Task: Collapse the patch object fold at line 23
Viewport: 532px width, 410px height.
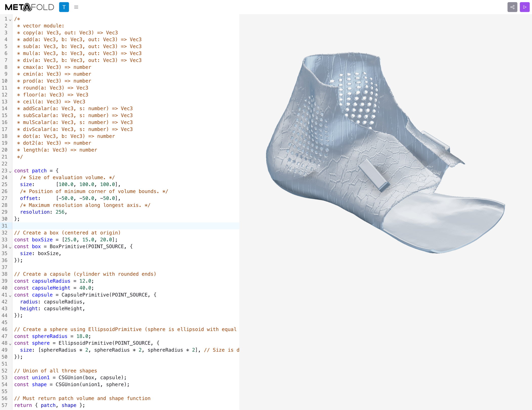Action: tap(10, 171)
